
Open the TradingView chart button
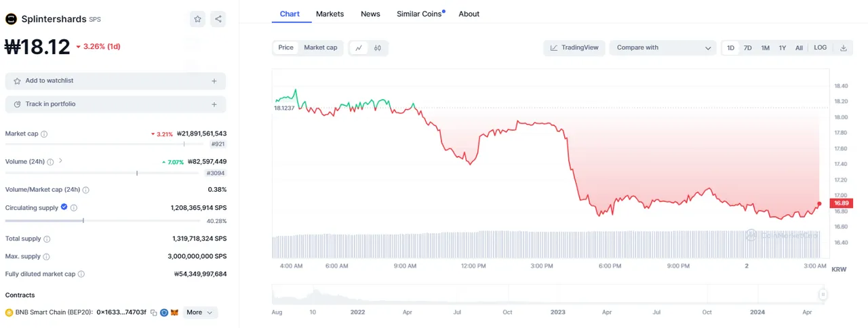[574, 48]
